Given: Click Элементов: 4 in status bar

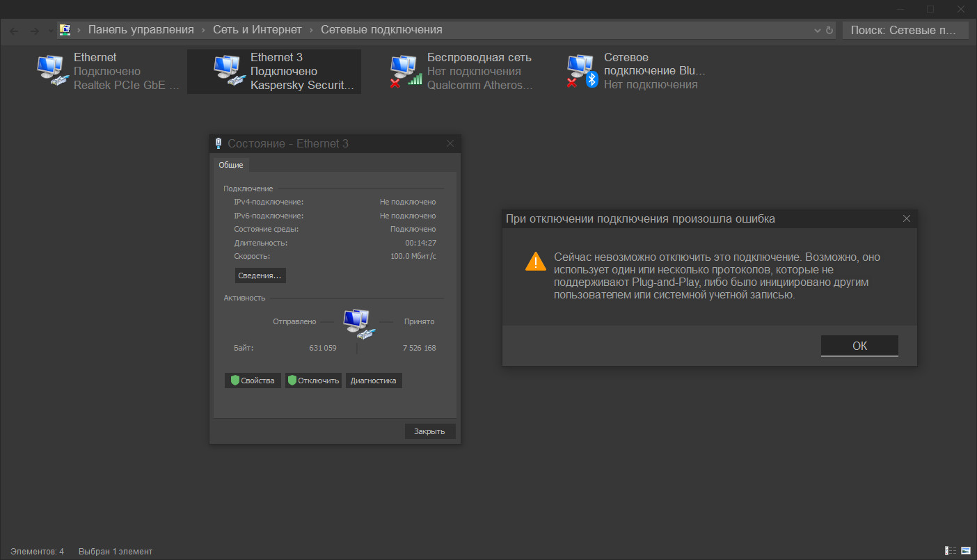Looking at the screenshot, I should (x=37, y=552).
